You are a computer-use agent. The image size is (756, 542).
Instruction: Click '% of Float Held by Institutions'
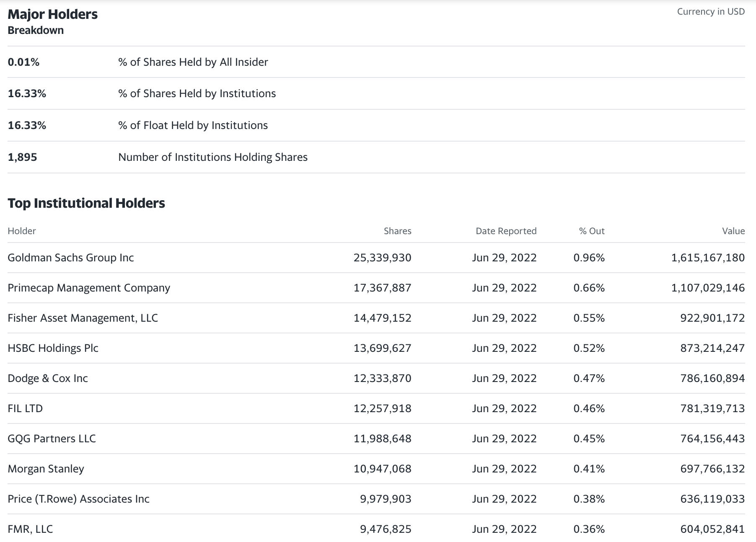pyautogui.click(x=193, y=125)
